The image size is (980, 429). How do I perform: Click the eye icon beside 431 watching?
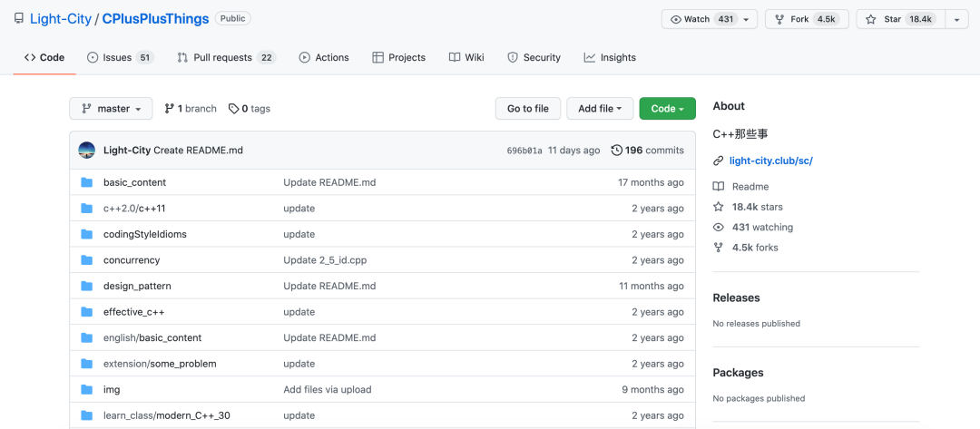(x=719, y=228)
